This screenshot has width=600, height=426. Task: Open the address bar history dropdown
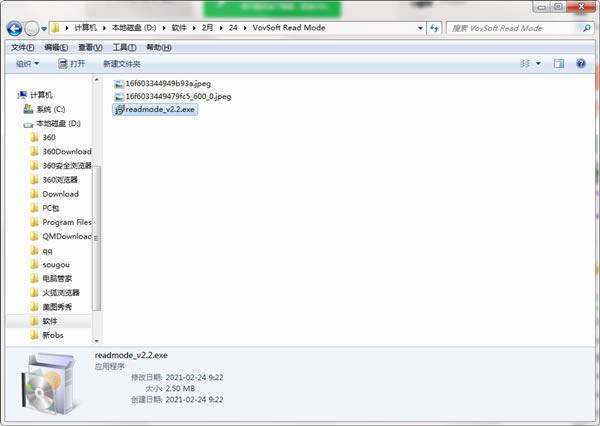(x=420, y=28)
